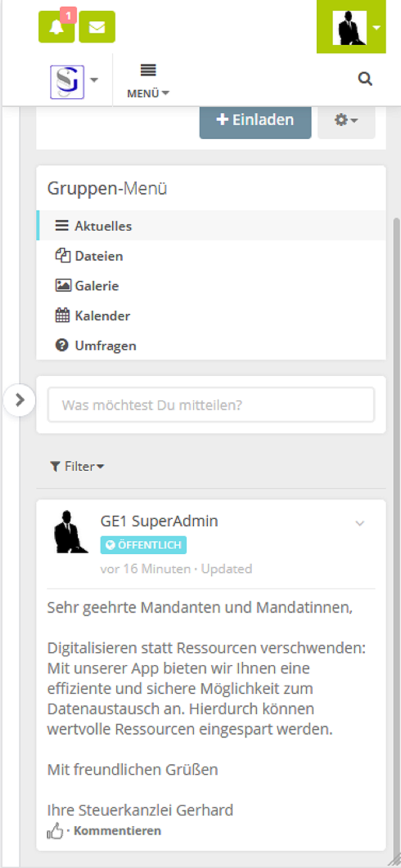Click the search magnifier icon
This screenshot has width=401, height=868.
366,78
